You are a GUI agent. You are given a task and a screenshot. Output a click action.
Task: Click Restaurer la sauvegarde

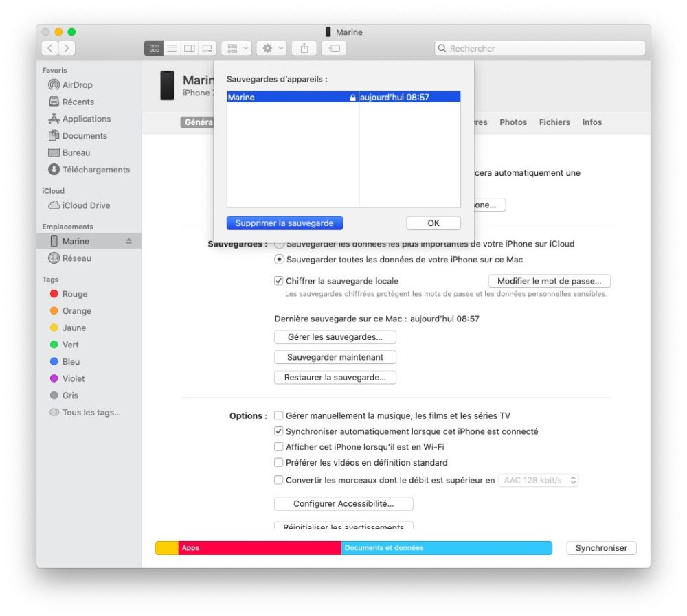click(335, 377)
